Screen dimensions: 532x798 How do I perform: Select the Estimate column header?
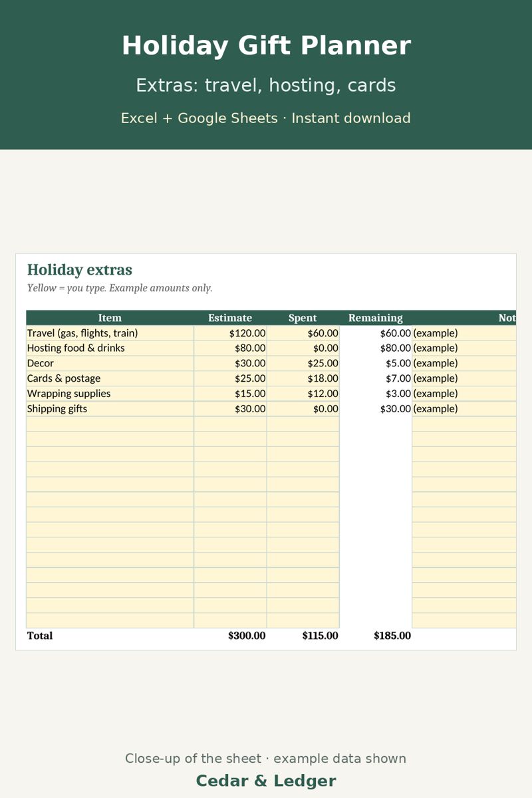click(x=230, y=318)
